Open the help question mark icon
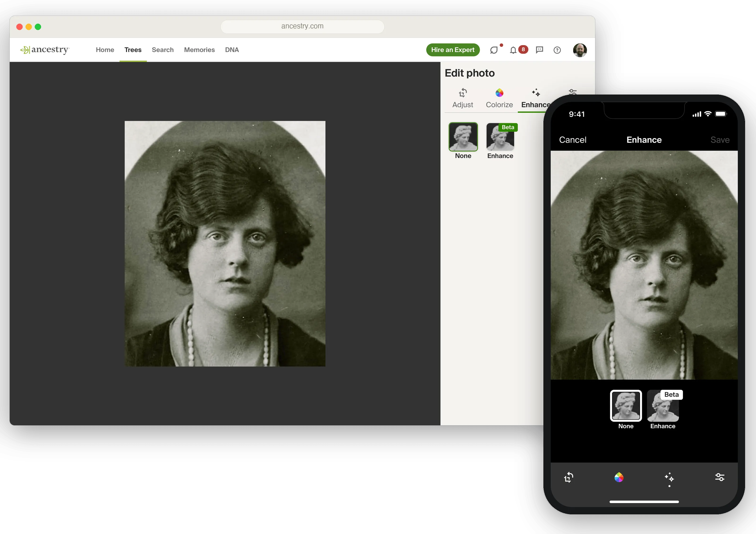Image resolution: width=756 pixels, height=534 pixels. tap(557, 50)
